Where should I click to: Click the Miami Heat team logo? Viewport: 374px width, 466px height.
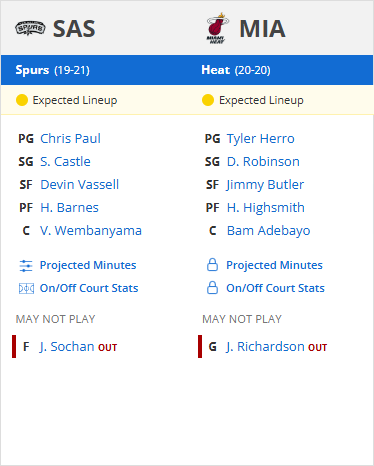[218, 28]
